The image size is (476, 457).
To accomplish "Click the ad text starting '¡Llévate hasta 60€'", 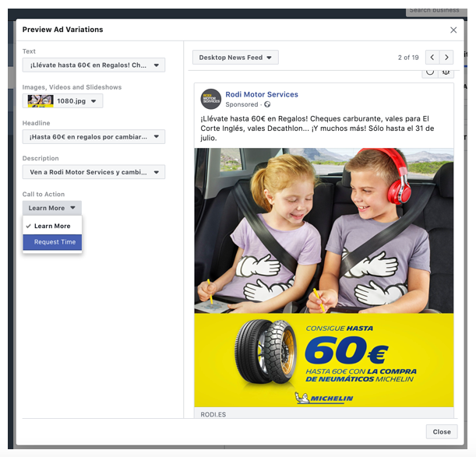I will tap(317, 128).
